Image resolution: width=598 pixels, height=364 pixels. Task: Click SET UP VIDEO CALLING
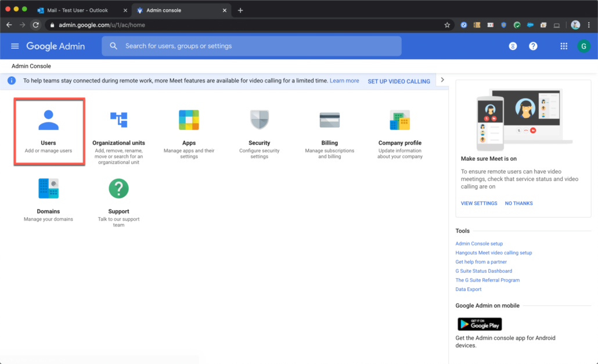pos(398,82)
